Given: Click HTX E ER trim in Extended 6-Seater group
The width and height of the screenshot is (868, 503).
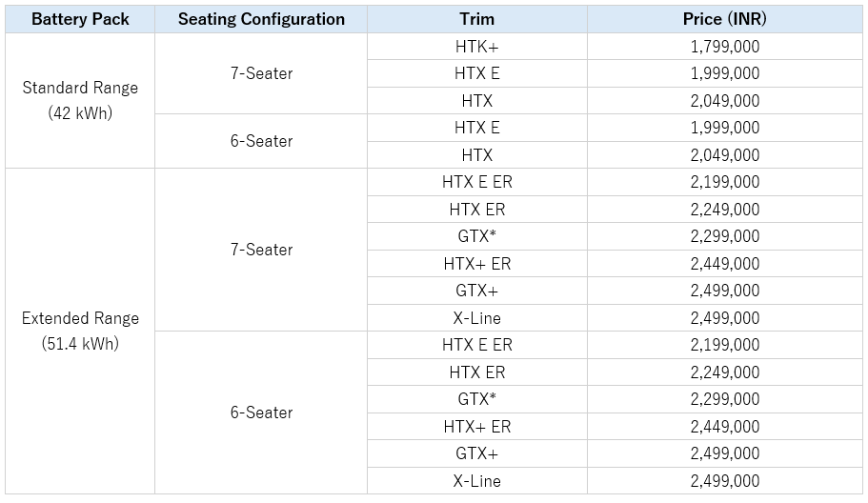Looking at the screenshot, I should tap(476, 345).
